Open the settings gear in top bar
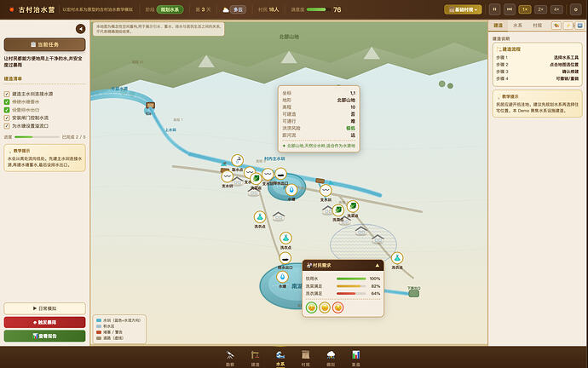 coord(575,9)
